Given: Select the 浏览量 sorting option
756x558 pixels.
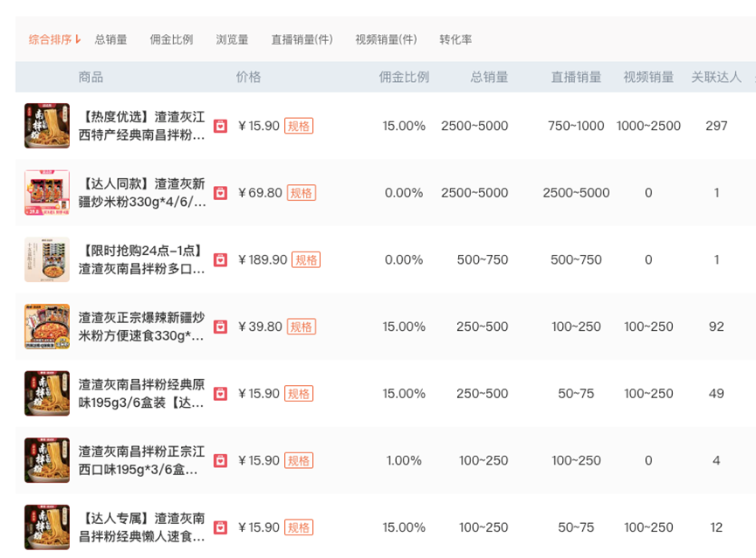Looking at the screenshot, I should click(232, 39).
